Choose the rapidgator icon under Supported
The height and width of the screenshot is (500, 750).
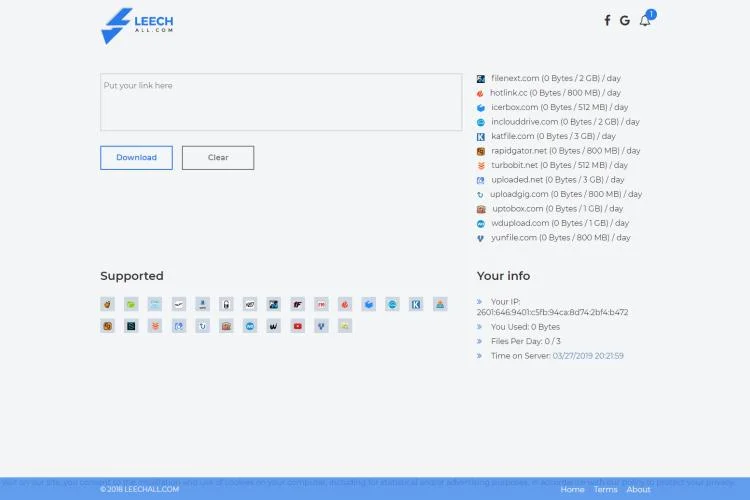[107, 326]
